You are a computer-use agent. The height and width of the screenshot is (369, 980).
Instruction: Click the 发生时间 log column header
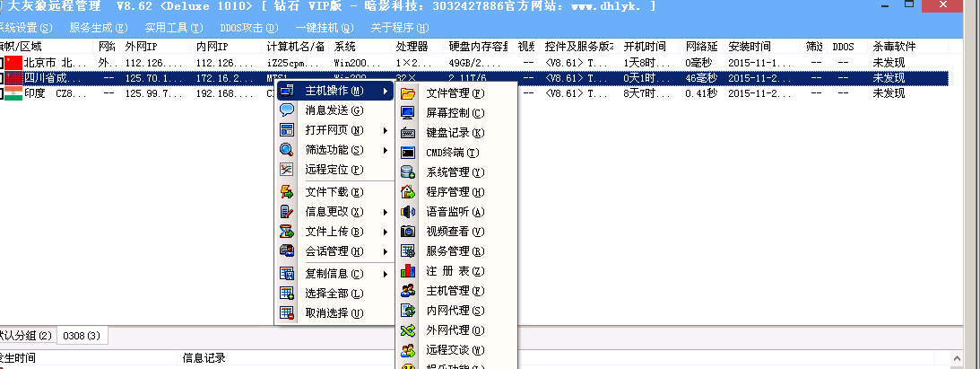tap(89, 358)
